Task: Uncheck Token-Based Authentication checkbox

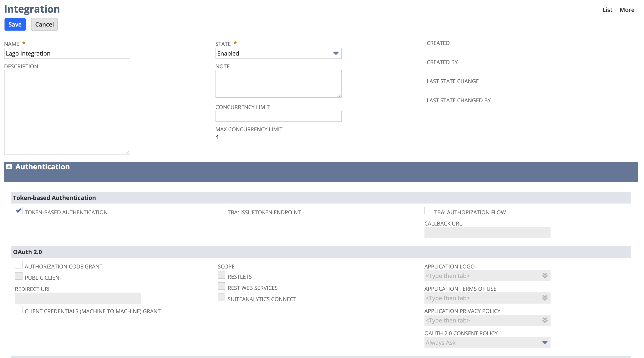Action: coord(18,210)
